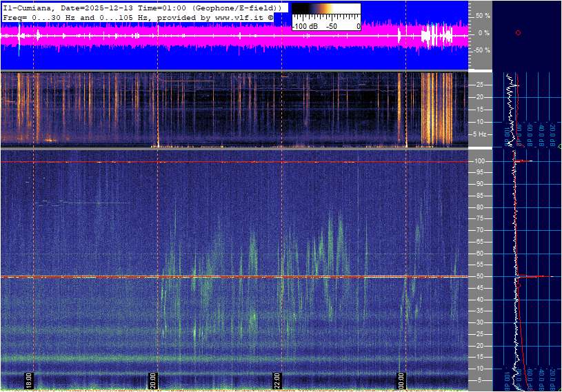The image size is (562, 392).
Task: Select the 00:00 time marker
Action: (401, 380)
